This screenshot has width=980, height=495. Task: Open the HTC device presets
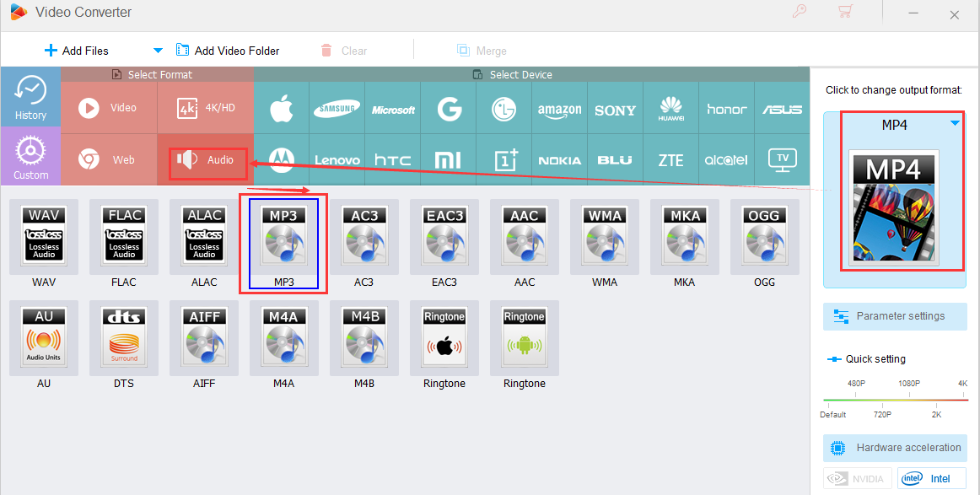pos(392,160)
